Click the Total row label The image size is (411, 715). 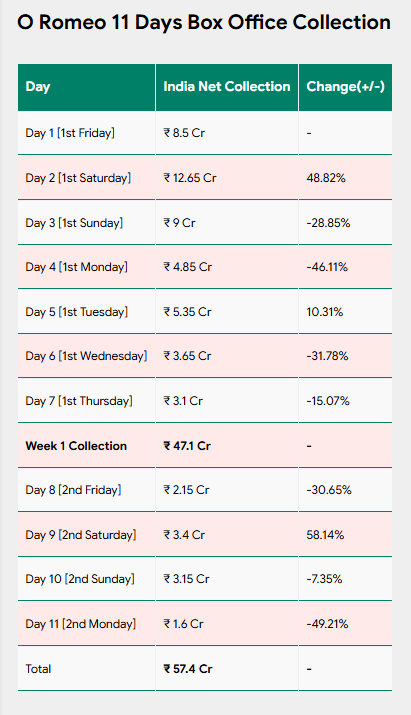[38, 669]
